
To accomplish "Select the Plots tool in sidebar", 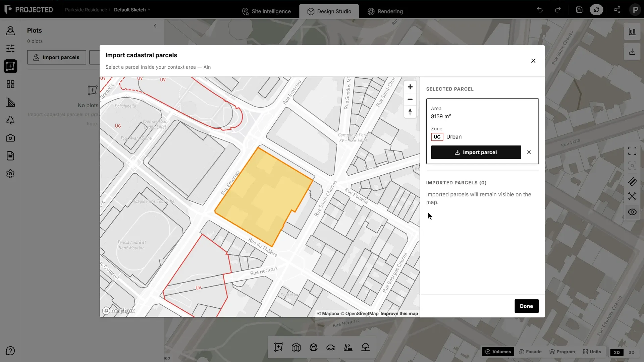I will (10, 66).
